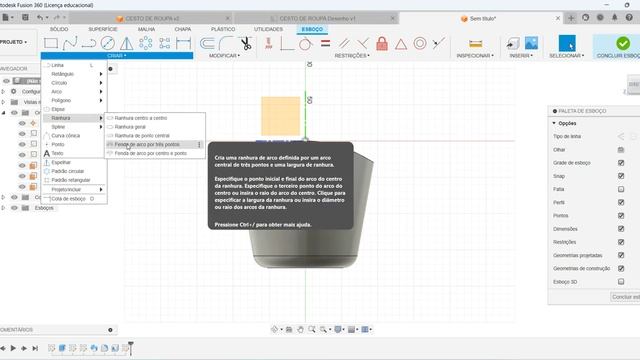Switch to the CESTO DE ROUPA Desenho v1 tab
Image resolution: width=640 pixels, height=360 pixels.
coord(317,18)
